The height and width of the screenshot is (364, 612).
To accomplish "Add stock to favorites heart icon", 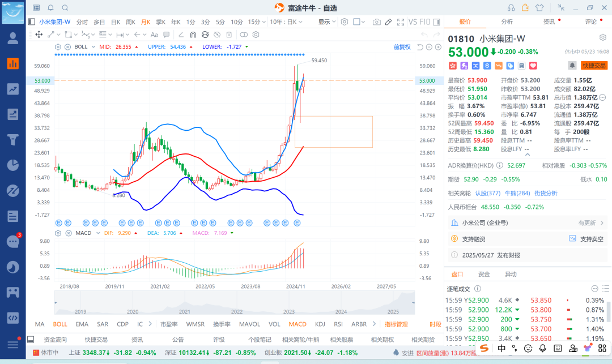I will pos(533,66).
